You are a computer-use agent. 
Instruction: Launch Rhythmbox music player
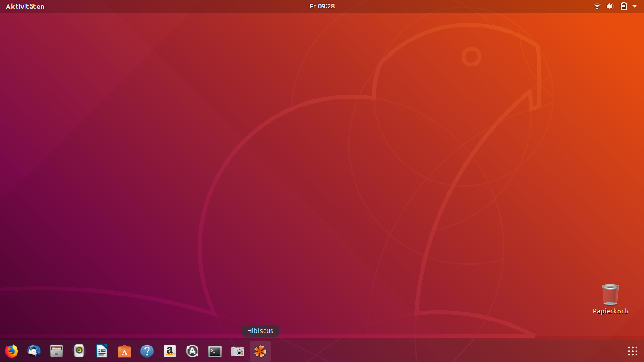click(x=79, y=351)
